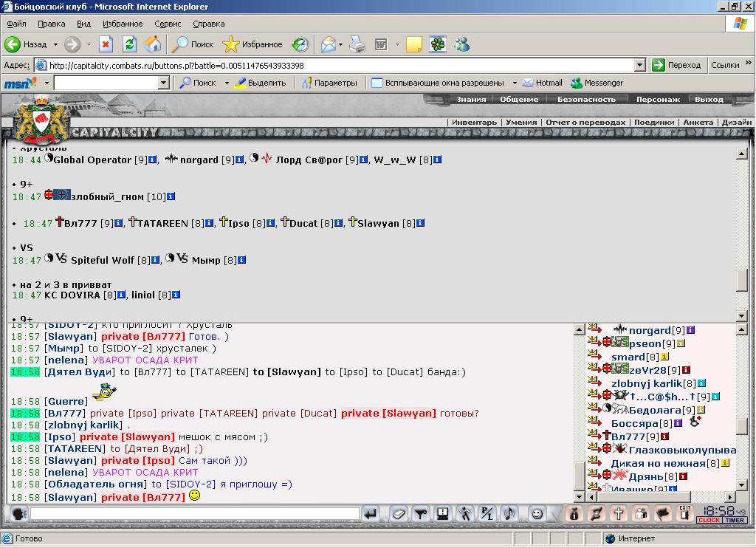Open the Поиск search pane in the IE toolbar

click(193, 44)
